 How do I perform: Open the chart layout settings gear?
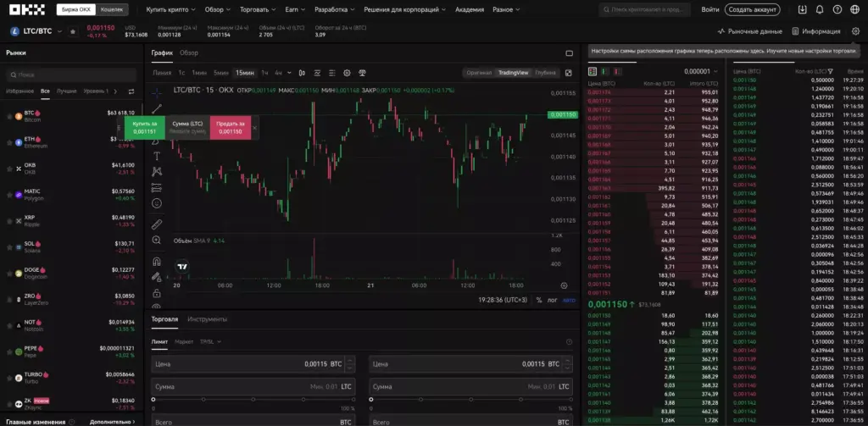click(855, 31)
